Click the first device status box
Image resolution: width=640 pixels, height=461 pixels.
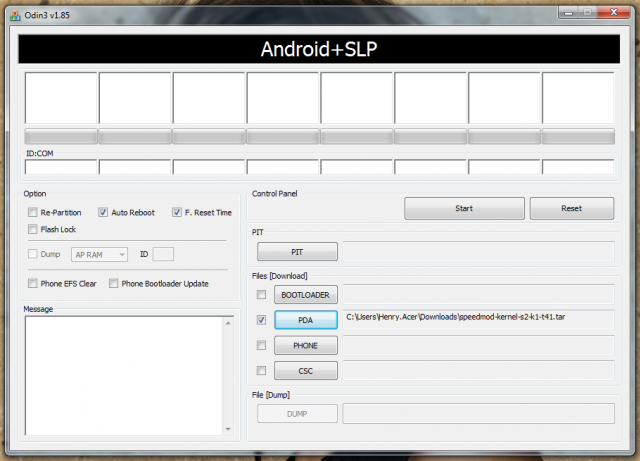pyautogui.click(x=61, y=98)
